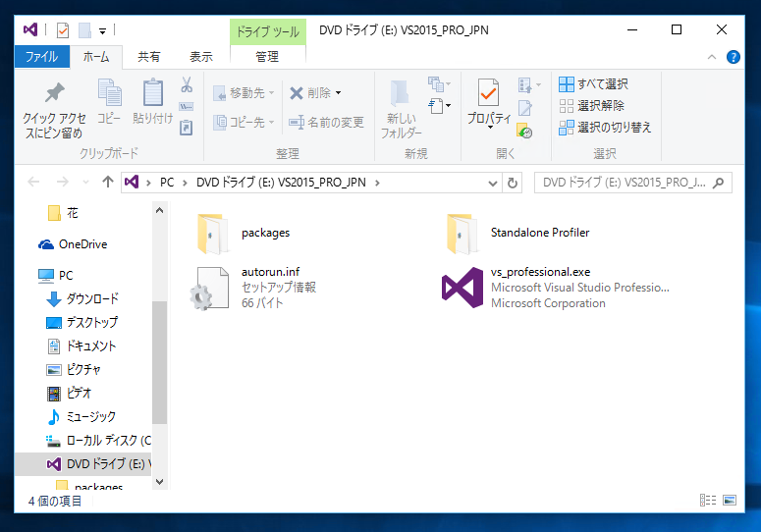Click the Forward navigation arrow
The image size is (761, 532).
click(62, 182)
